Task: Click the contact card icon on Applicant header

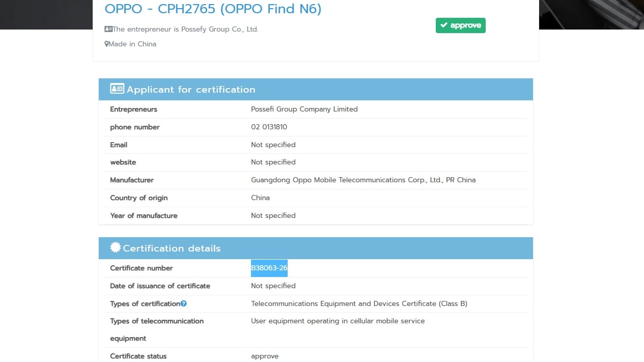Action: click(117, 88)
